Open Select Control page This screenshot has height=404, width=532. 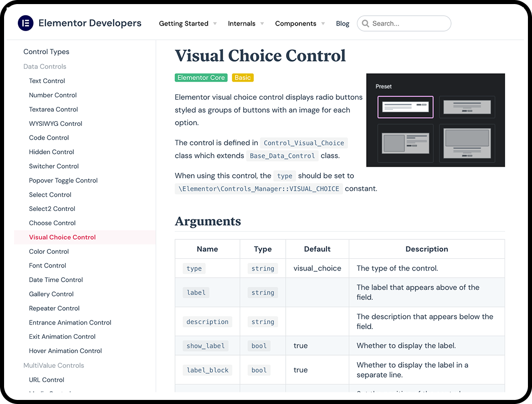[x=50, y=195]
